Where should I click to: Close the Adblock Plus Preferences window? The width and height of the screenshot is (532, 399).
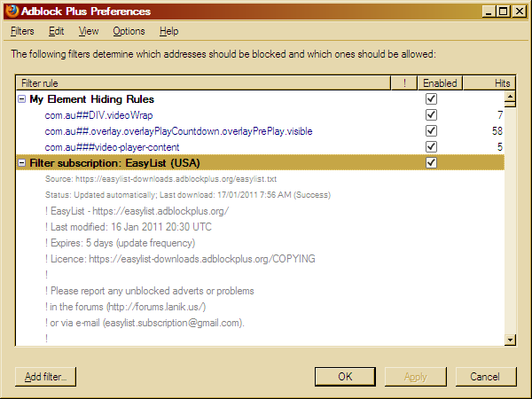tap(519, 12)
